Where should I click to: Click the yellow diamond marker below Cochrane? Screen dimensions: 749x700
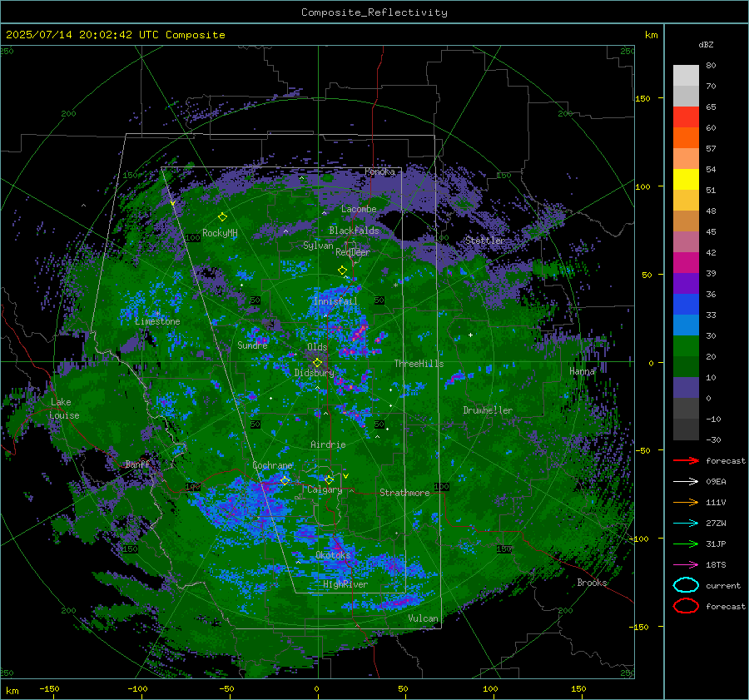click(285, 480)
